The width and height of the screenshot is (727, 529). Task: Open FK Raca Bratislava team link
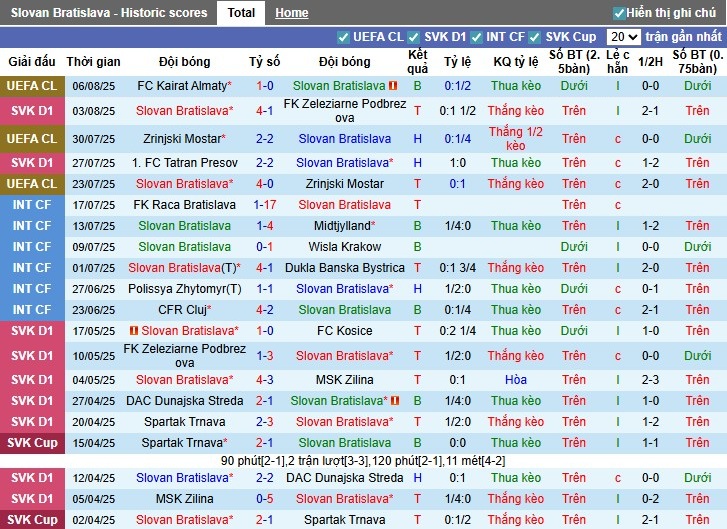(x=185, y=204)
